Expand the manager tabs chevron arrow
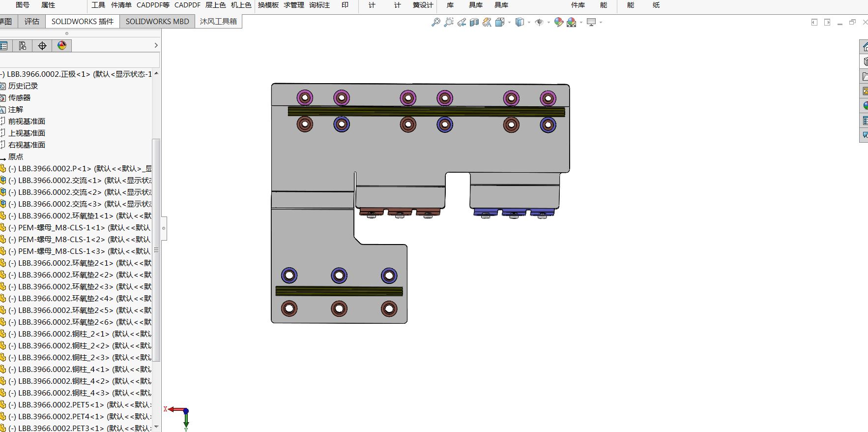The height and width of the screenshot is (432, 868). tap(156, 45)
